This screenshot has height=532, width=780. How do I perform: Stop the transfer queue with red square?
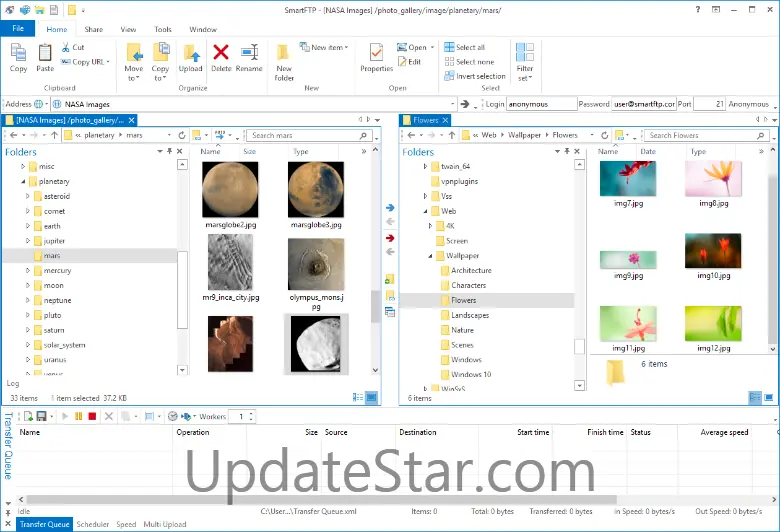click(92, 416)
